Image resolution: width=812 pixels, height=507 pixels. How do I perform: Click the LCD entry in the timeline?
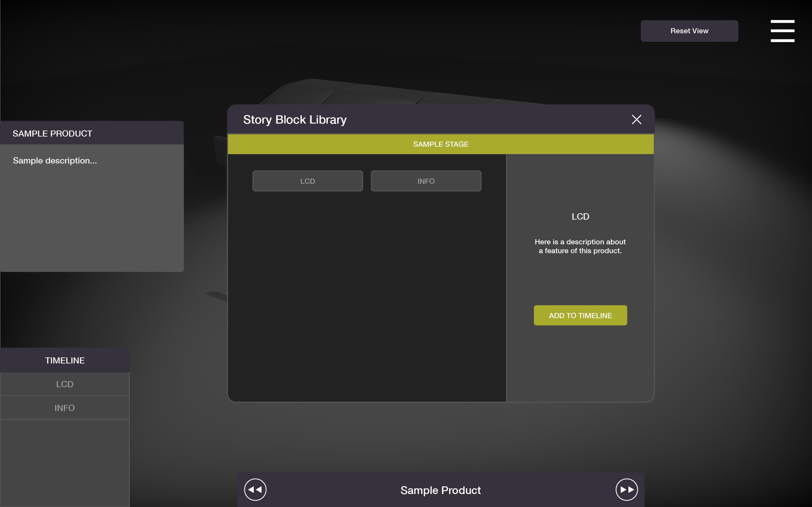coord(65,384)
